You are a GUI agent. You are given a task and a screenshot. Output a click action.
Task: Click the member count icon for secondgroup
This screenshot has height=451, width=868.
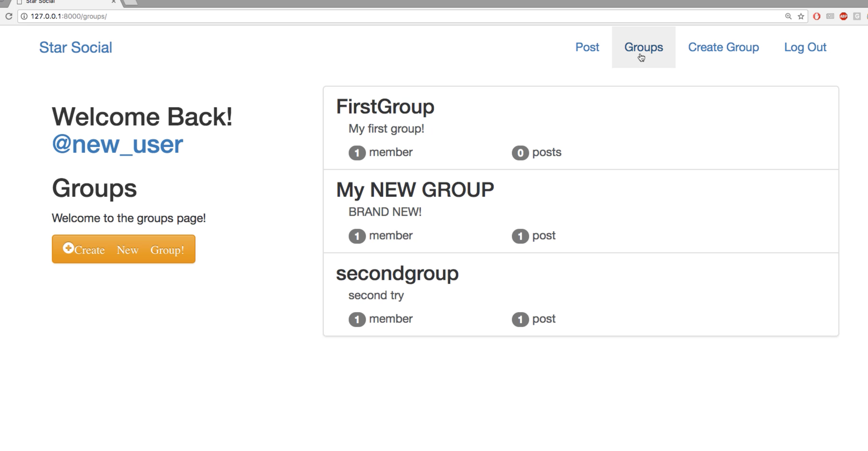pos(356,319)
